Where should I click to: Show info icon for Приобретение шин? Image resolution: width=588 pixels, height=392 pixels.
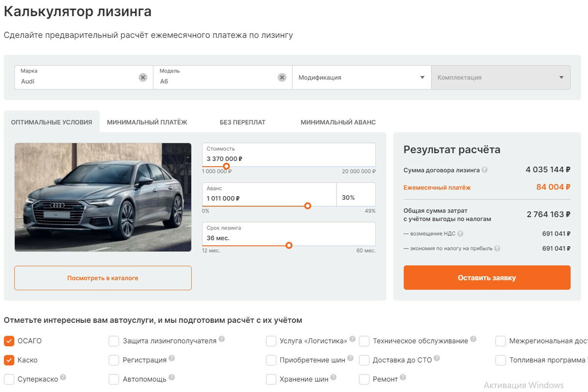point(350,359)
